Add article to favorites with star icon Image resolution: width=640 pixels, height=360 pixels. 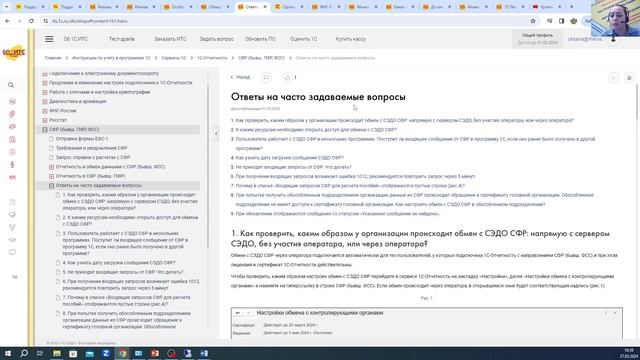click(x=613, y=78)
